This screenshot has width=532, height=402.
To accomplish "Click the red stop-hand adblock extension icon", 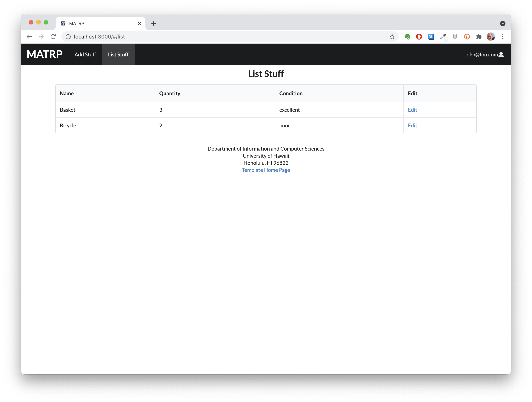I will pos(419,37).
